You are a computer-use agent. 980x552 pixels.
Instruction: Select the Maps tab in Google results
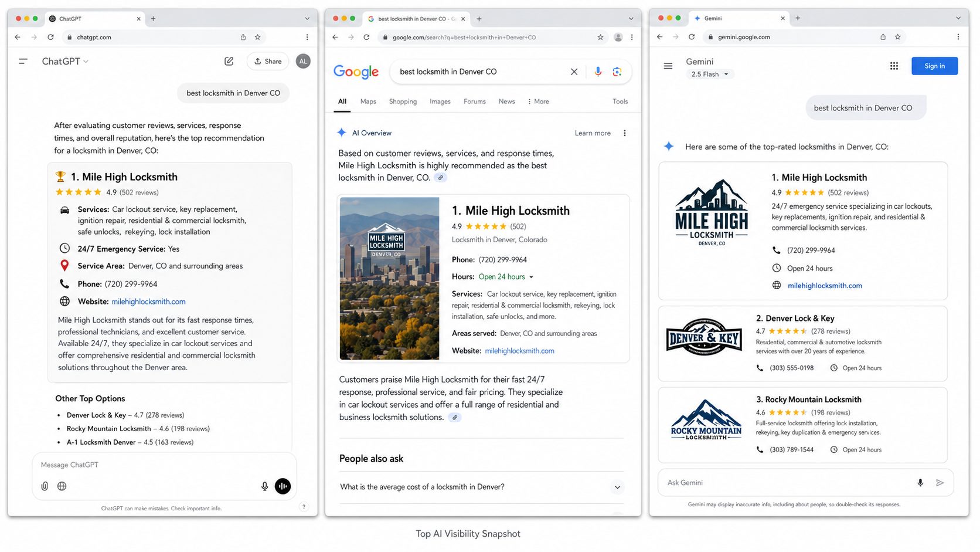368,101
